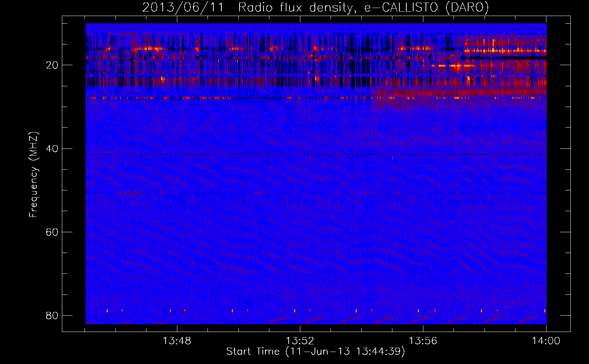
Task: Click the plot title "2013/06/11 Radio flux density, e-CALLISTO (DARO)"
Action: [315, 7]
